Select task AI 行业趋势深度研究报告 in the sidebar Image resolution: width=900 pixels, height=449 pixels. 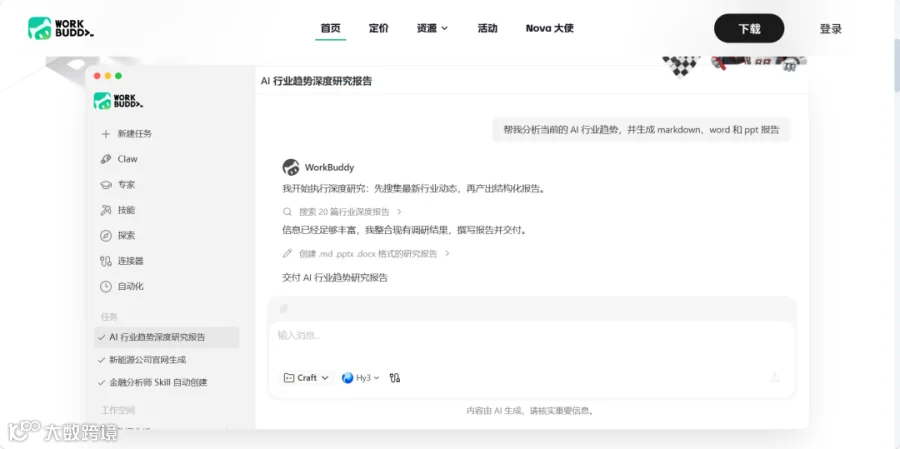tap(166, 337)
